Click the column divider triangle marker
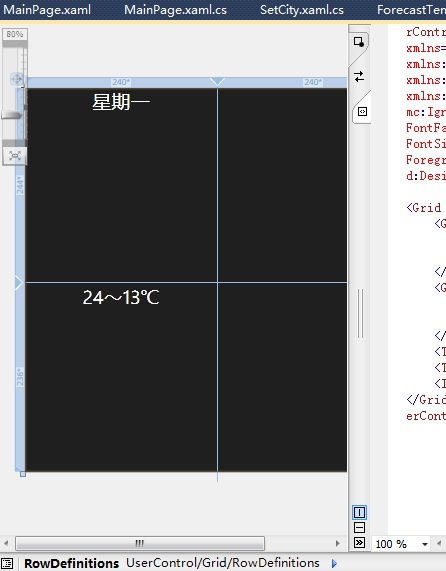The image size is (446, 571). coord(217,81)
